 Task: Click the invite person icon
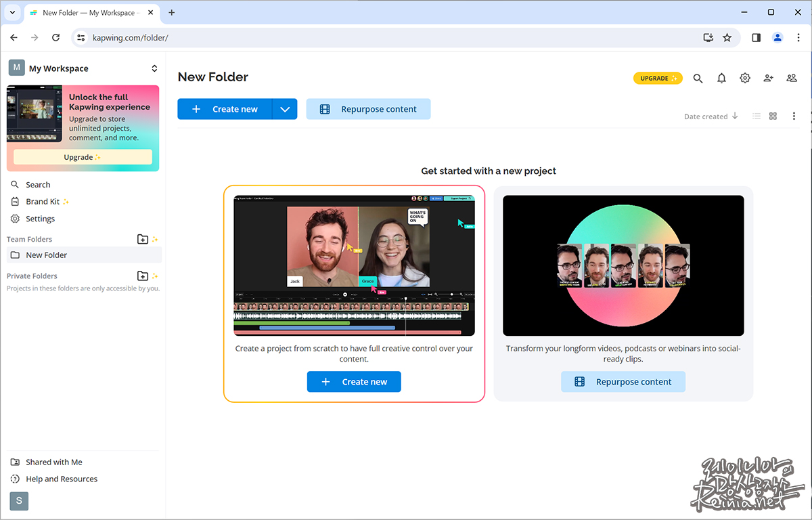(x=768, y=78)
